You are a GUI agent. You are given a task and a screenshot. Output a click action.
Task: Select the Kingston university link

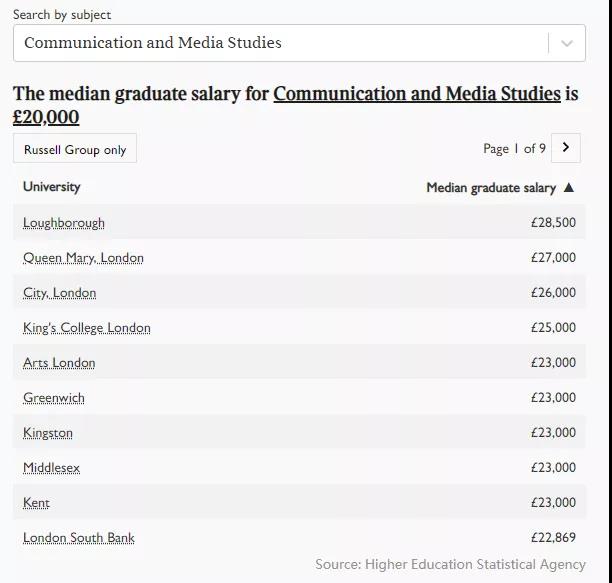[48, 433]
